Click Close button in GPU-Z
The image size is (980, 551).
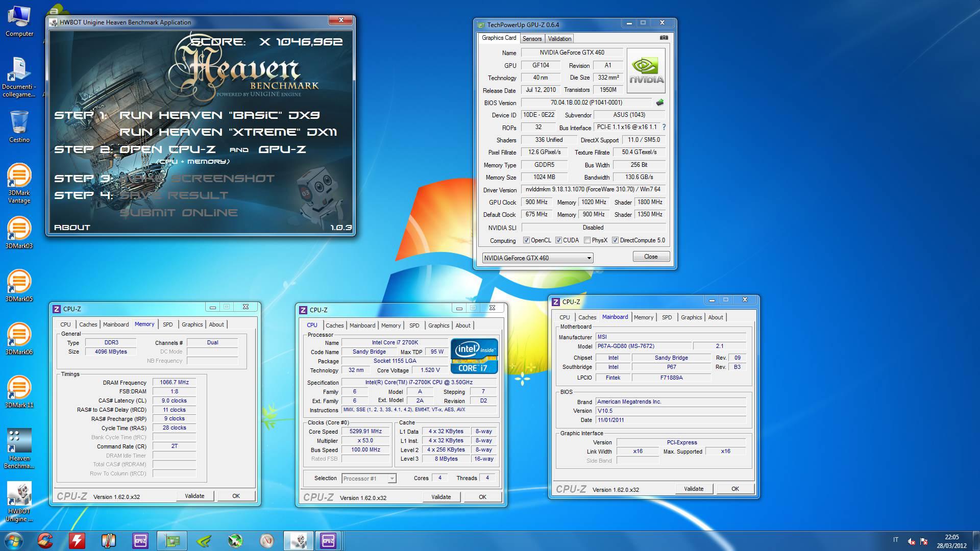click(x=651, y=257)
